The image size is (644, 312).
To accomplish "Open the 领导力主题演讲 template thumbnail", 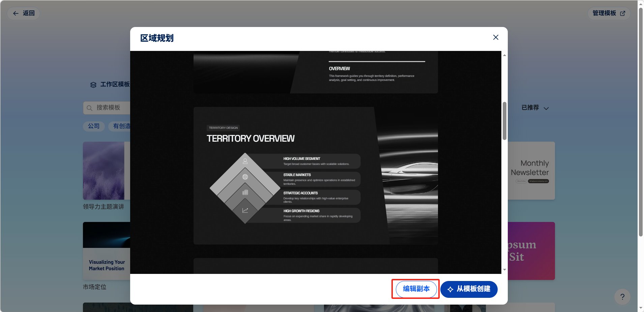I will click(105, 171).
